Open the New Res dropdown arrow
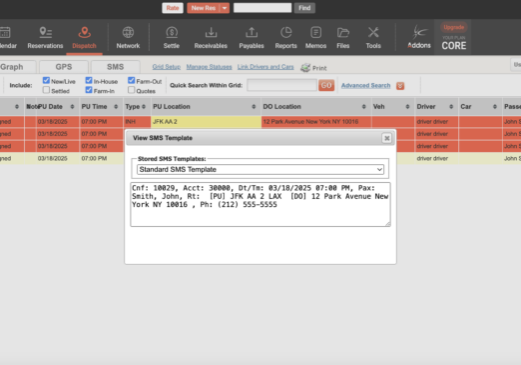The width and height of the screenshot is (521, 365). click(x=225, y=8)
